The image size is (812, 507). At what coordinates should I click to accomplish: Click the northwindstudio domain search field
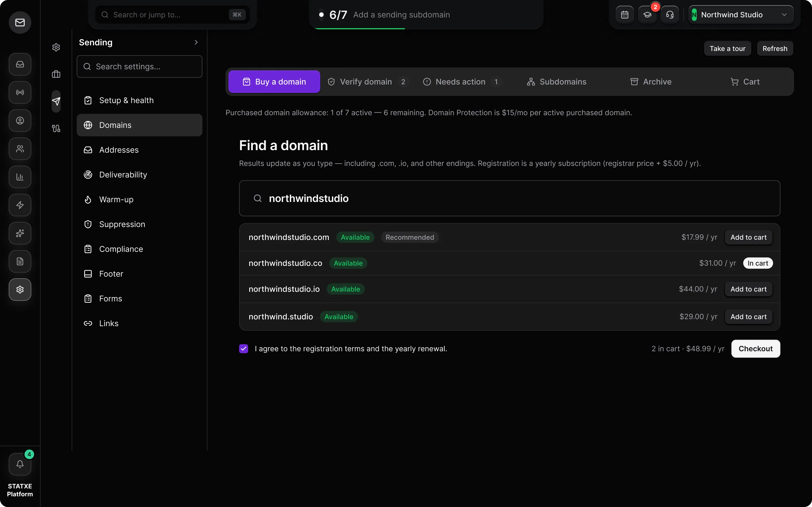tap(509, 199)
